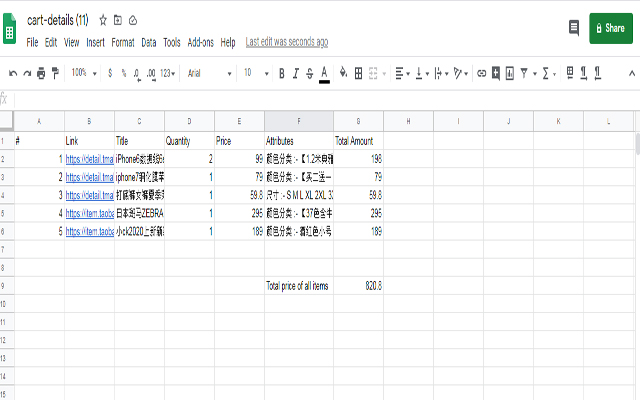
Task: Open the Tools menu
Action: point(172,42)
